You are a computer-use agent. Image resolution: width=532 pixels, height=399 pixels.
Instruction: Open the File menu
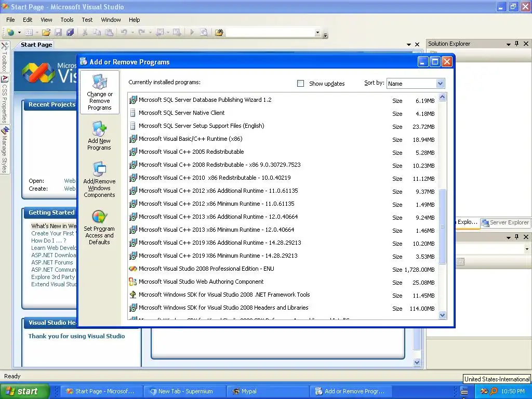coord(10,20)
